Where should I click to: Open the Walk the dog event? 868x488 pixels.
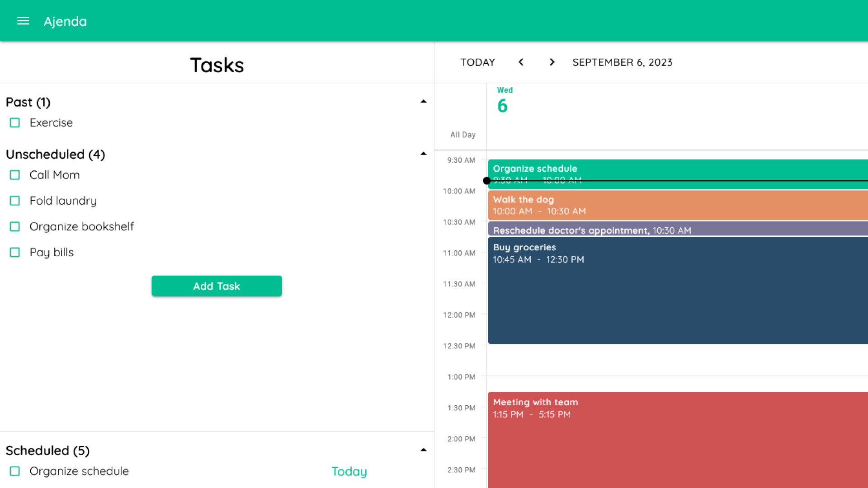click(x=678, y=205)
